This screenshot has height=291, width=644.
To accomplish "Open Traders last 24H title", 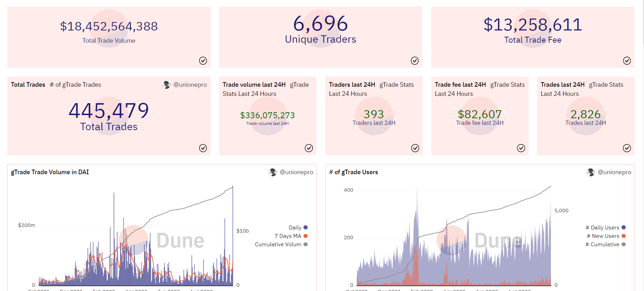I will coord(352,85).
